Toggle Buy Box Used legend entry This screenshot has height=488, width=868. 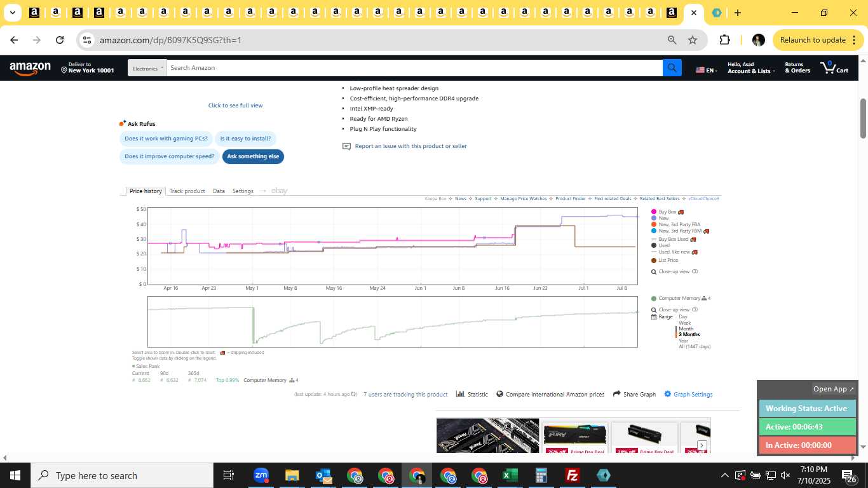[x=674, y=239]
